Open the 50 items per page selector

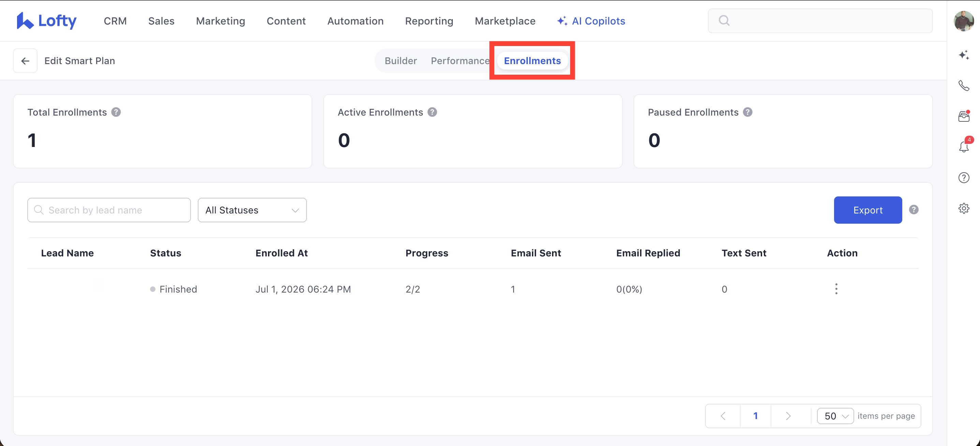pyautogui.click(x=835, y=416)
